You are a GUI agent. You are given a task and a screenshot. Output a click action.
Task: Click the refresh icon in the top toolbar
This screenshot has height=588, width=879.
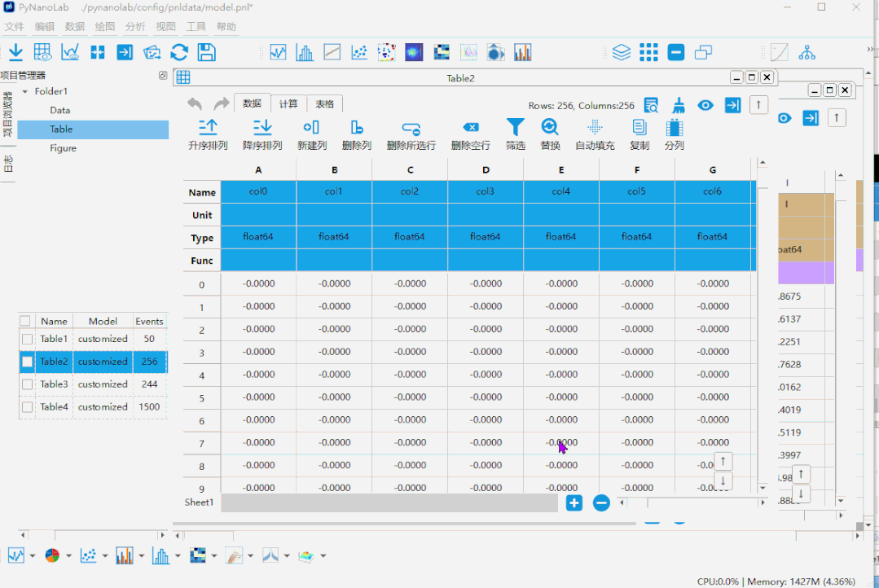click(179, 52)
